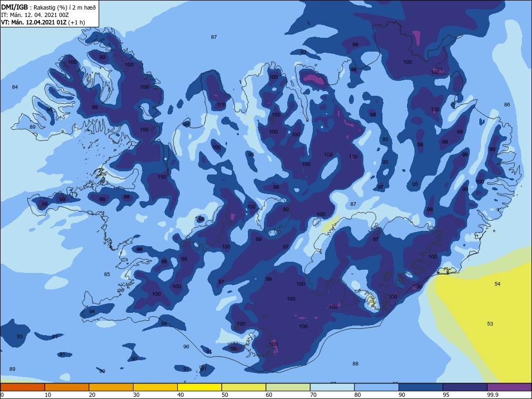Click the pale blue 70–80 legend swatch
The height and width of the screenshot is (399, 532).
332,387
